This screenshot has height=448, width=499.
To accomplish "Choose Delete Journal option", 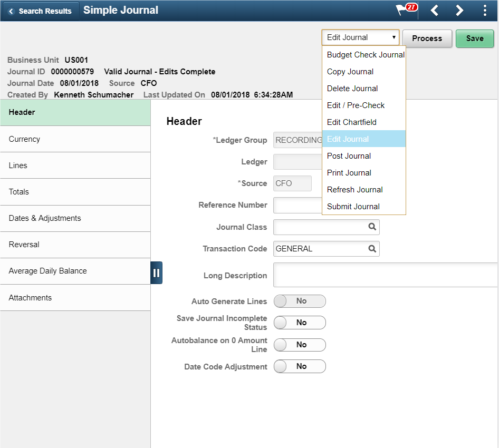I will click(364, 89).
